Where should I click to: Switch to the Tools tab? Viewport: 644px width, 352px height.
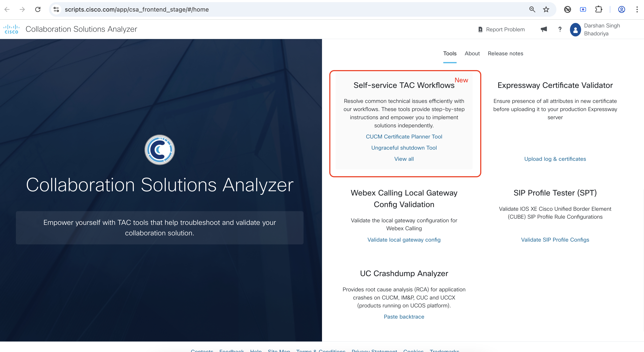(x=450, y=53)
